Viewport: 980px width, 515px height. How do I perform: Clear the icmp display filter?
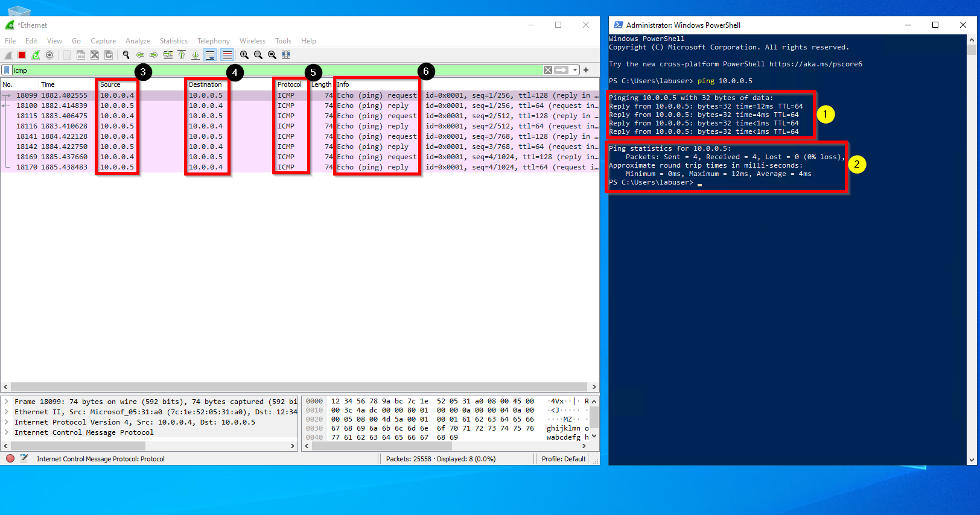pyautogui.click(x=548, y=70)
